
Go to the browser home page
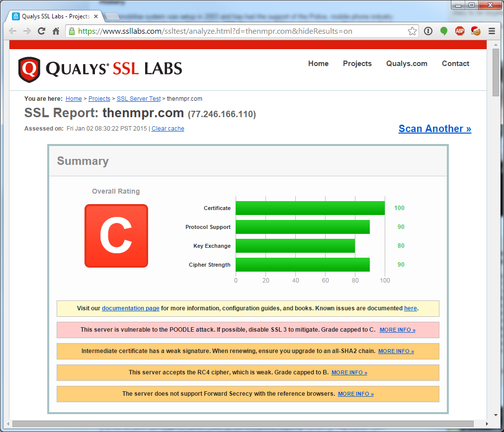(56, 31)
